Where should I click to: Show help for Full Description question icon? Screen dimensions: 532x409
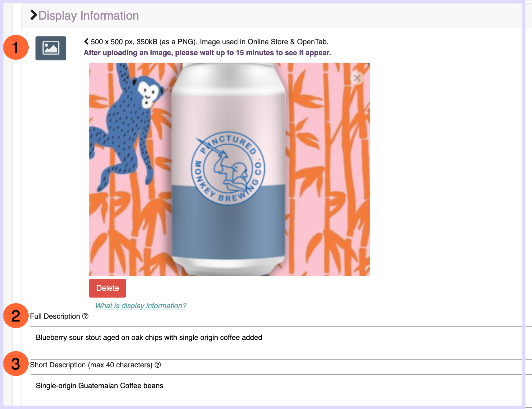pyautogui.click(x=85, y=316)
